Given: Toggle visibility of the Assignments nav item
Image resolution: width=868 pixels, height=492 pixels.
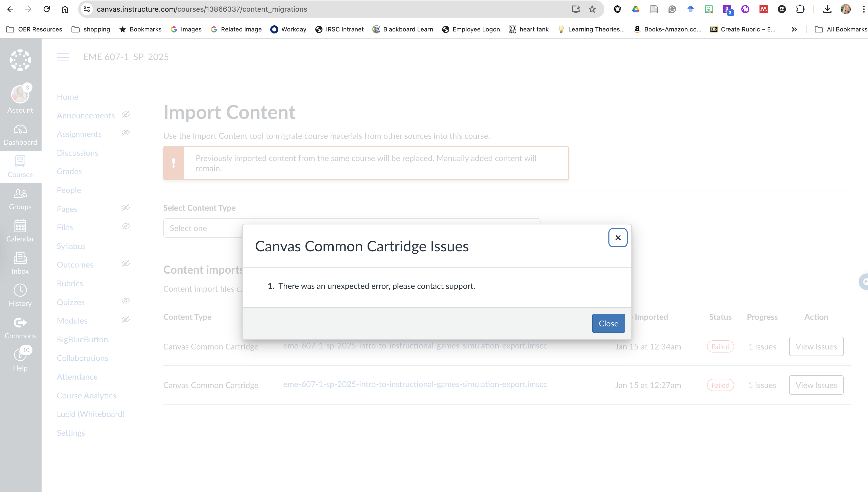Looking at the screenshot, I should (x=126, y=133).
